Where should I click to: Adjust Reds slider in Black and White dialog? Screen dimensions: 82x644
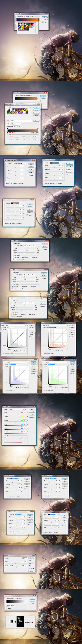(19, 415)
